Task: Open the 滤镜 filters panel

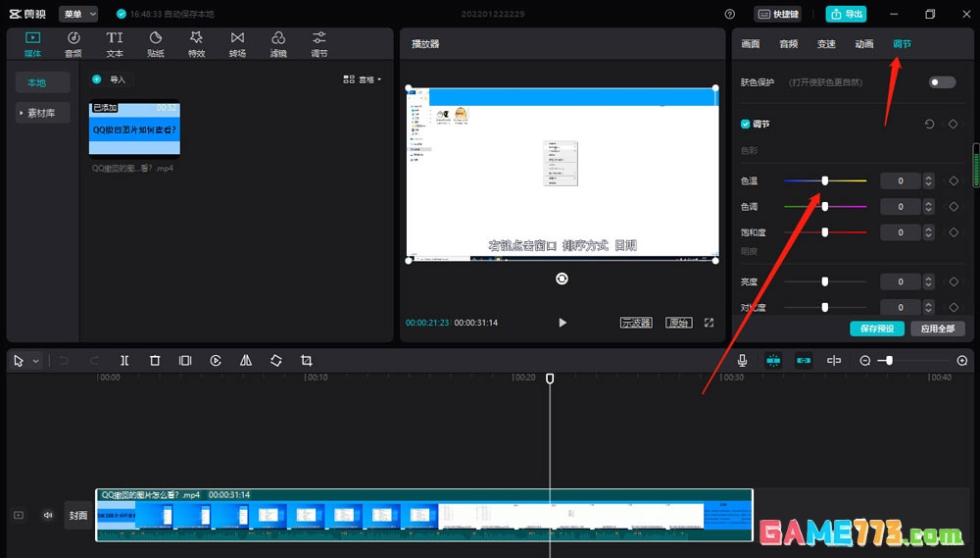Action: point(278,44)
